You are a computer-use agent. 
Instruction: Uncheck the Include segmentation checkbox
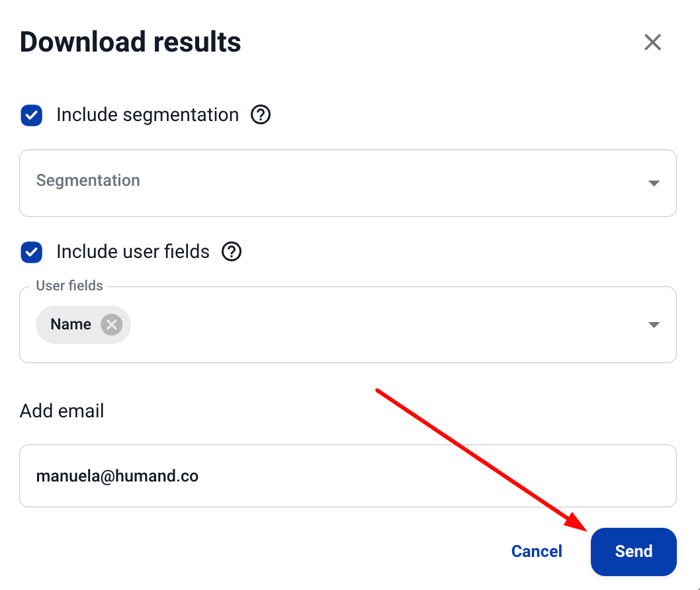pyautogui.click(x=32, y=115)
